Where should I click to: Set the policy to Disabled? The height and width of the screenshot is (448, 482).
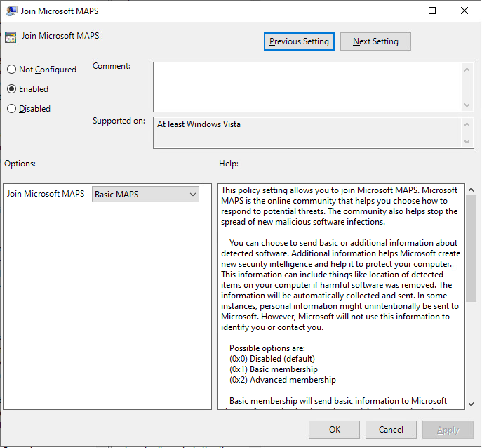click(x=11, y=109)
